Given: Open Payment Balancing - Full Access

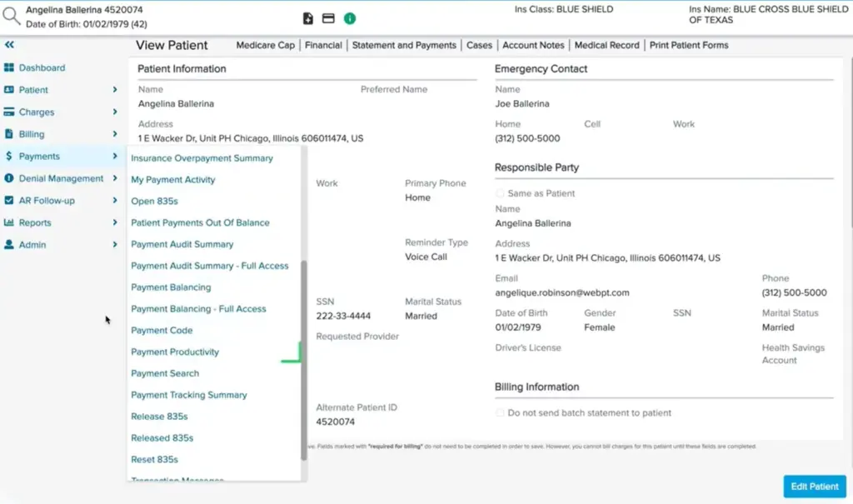Looking at the screenshot, I should point(198,308).
